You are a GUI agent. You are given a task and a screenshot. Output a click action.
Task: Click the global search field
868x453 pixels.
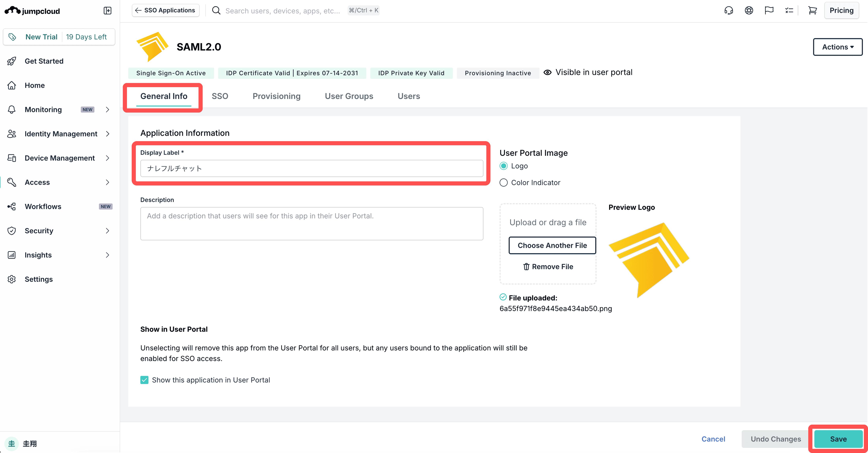[283, 11]
